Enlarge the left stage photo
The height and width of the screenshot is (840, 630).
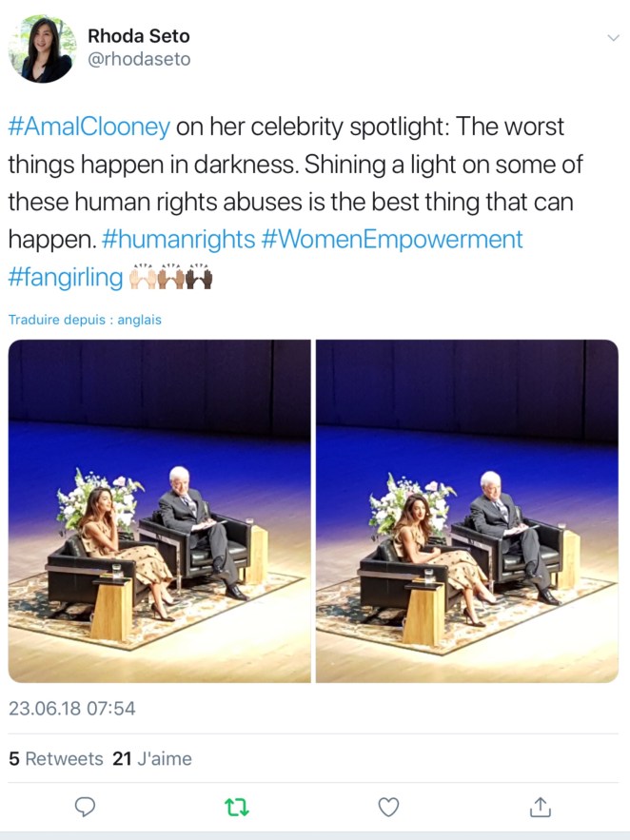pos(159,511)
